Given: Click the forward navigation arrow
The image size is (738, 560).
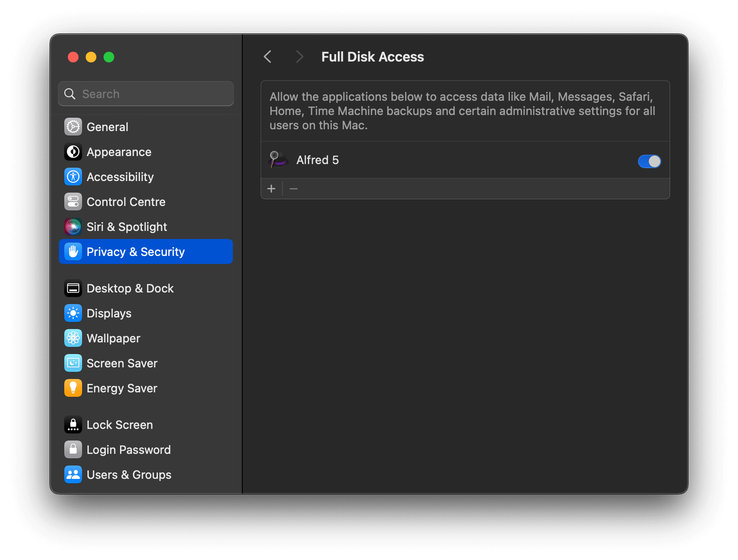Looking at the screenshot, I should pos(299,57).
